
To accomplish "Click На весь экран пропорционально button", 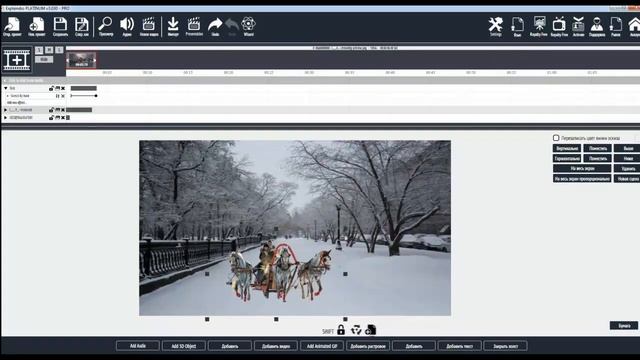I will point(582,178).
